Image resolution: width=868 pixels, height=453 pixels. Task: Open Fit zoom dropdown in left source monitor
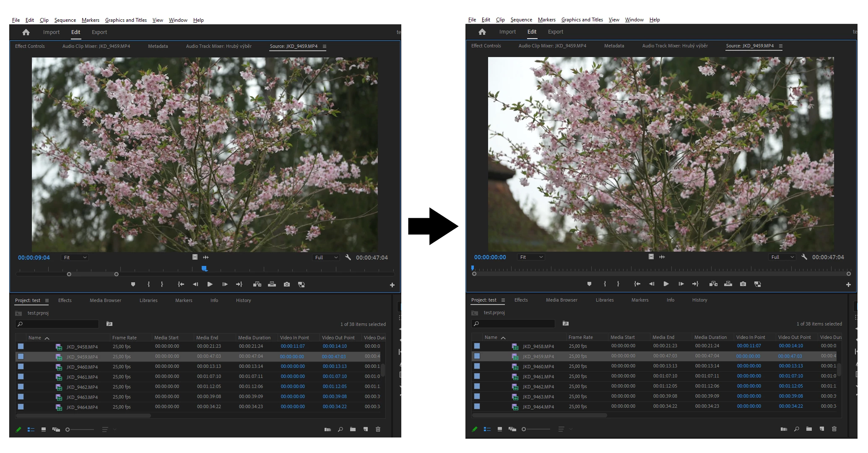pyautogui.click(x=75, y=258)
